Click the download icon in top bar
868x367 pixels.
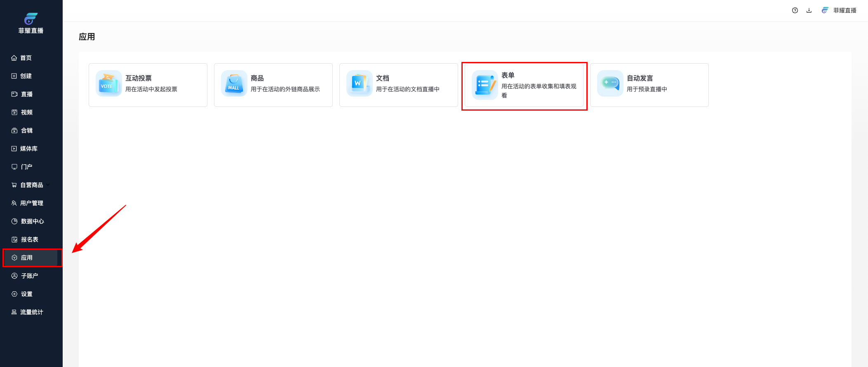pos(809,10)
